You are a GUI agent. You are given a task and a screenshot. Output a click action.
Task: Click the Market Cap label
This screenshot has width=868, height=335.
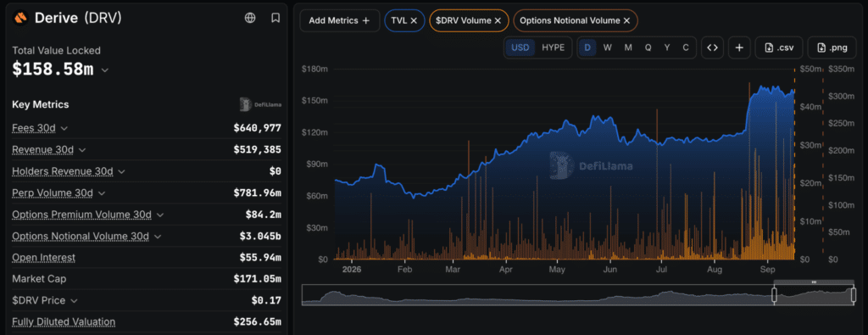point(39,279)
